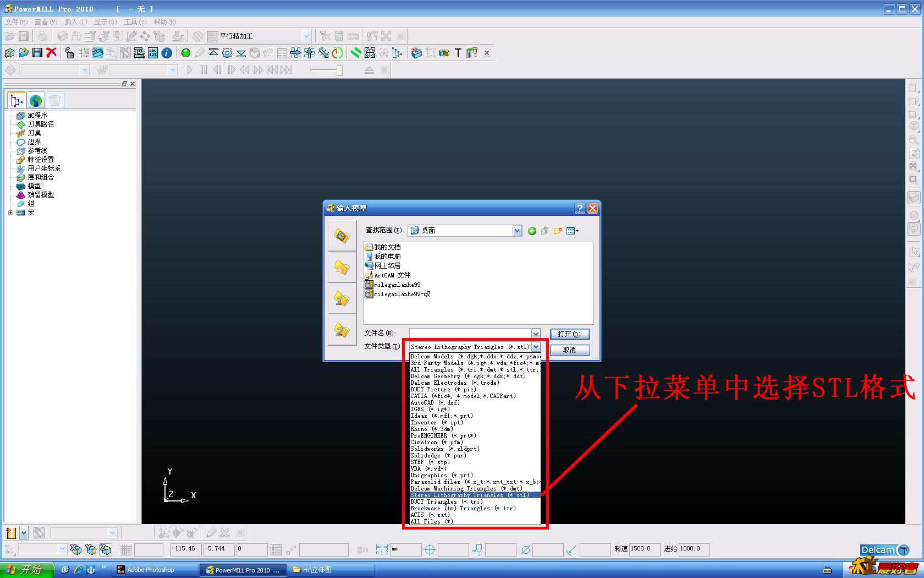
Task: Choose Rhino (*.3dm) file type
Action: coord(476,429)
